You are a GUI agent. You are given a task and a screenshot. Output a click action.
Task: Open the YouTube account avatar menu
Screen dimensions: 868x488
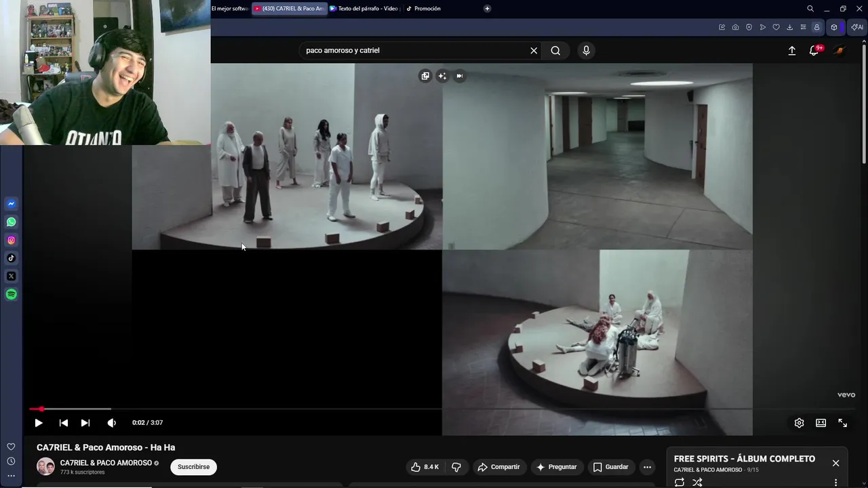coord(840,51)
